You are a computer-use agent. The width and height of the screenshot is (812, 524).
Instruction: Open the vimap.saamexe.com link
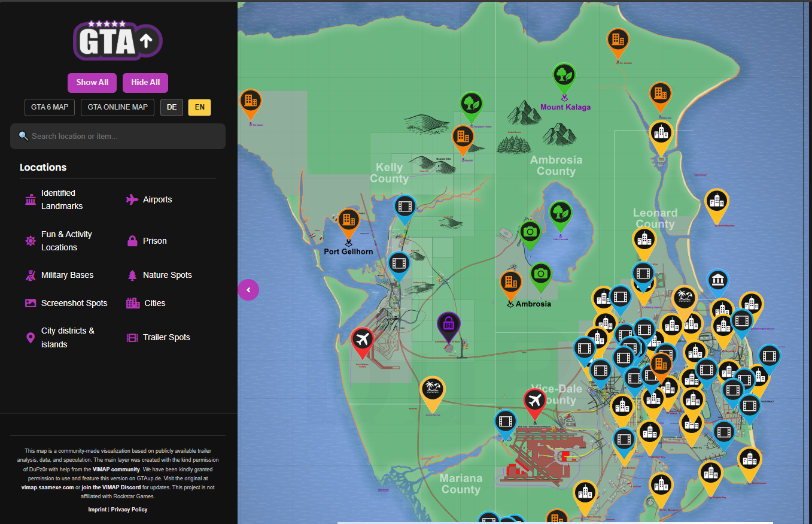(x=48, y=487)
